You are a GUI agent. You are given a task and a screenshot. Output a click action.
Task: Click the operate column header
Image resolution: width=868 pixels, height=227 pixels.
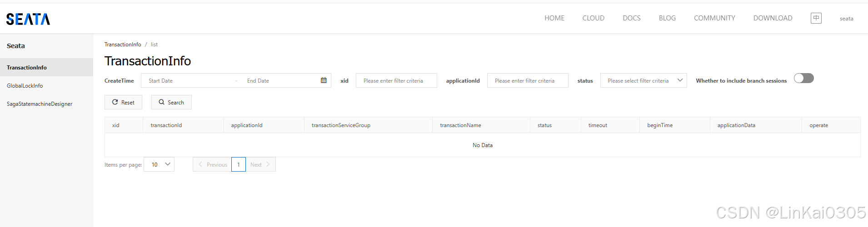point(831,125)
